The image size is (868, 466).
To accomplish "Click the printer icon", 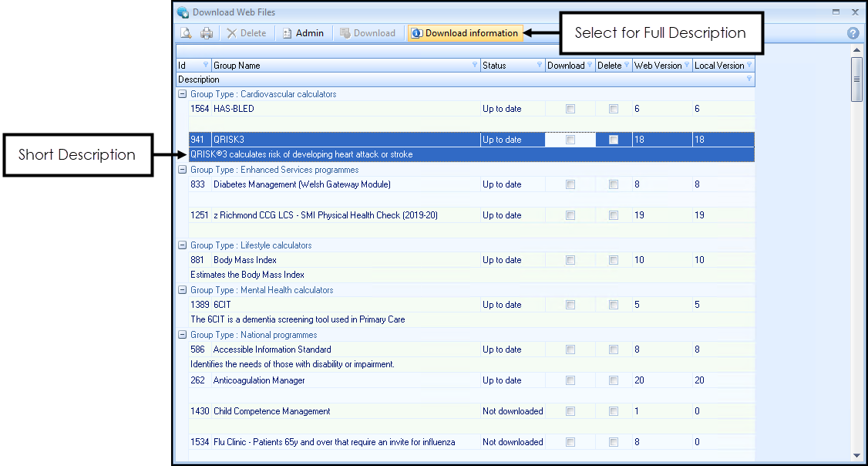I will [x=207, y=33].
